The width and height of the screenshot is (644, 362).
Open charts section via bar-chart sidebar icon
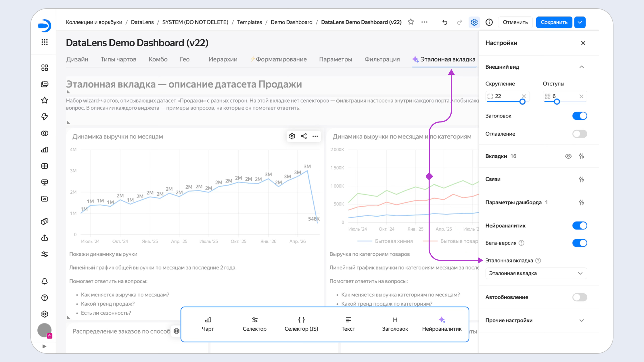point(45,150)
